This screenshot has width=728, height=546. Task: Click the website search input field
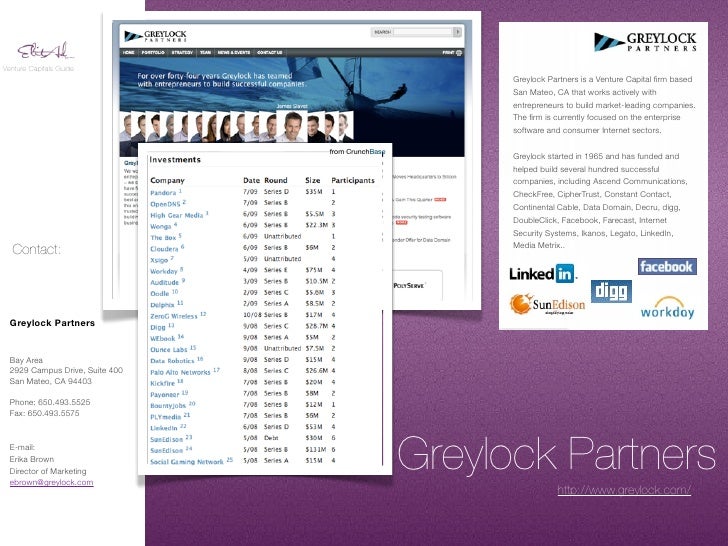click(422, 32)
